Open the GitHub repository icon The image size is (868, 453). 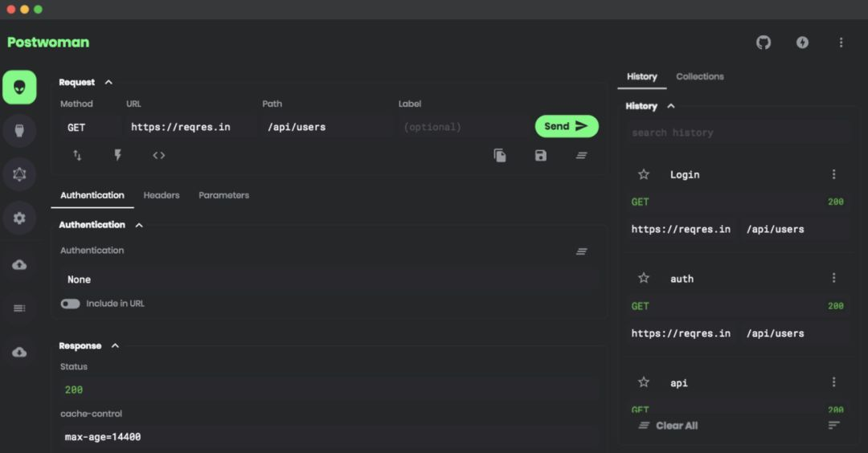point(764,43)
